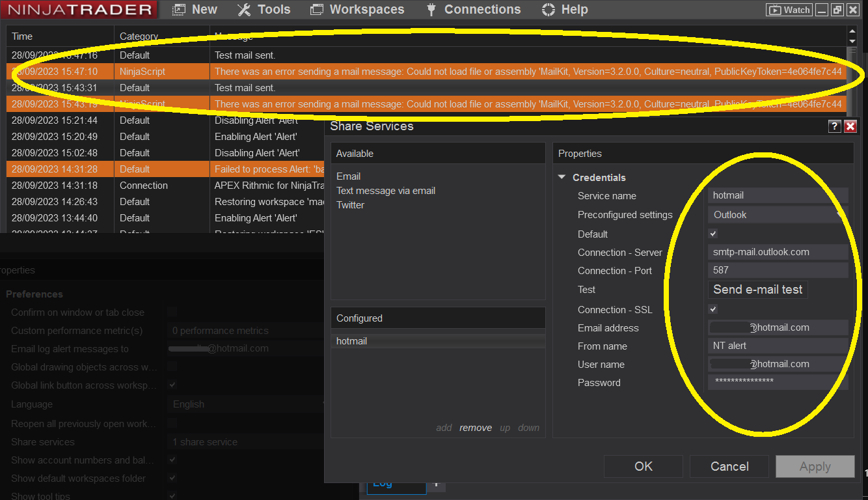Viewport: 868px width, 500px height.
Task: Click the Email log alert messages field
Action: (x=246, y=348)
